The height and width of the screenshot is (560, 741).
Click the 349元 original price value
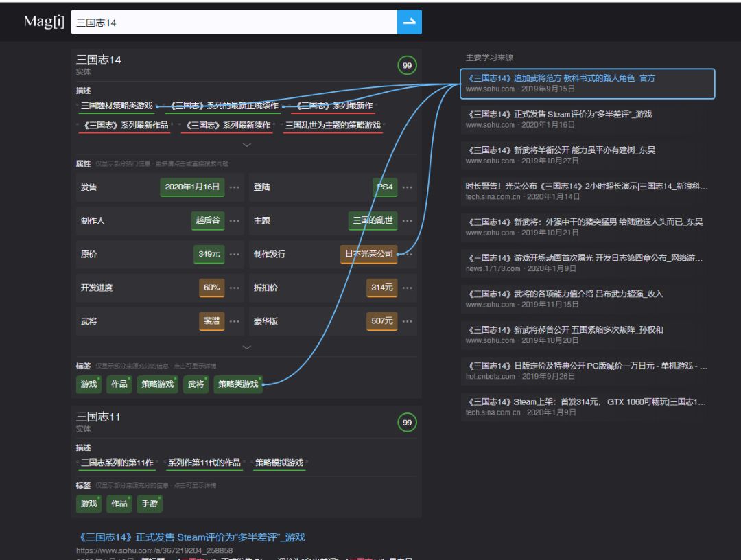pyautogui.click(x=209, y=254)
